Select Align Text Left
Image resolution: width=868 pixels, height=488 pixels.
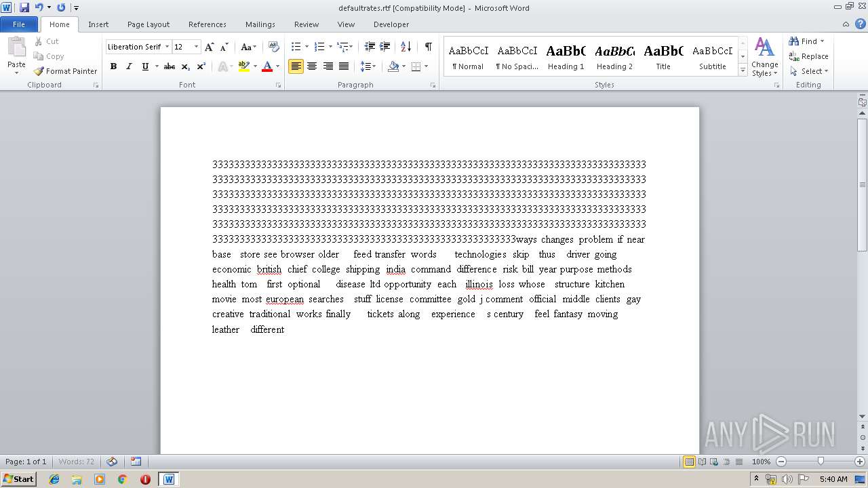point(296,66)
